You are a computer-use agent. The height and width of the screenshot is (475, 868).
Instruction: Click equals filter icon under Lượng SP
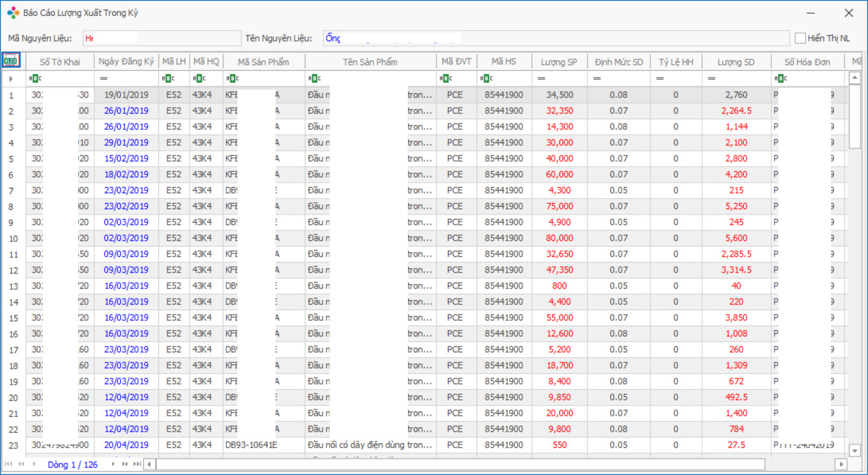[541, 78]
